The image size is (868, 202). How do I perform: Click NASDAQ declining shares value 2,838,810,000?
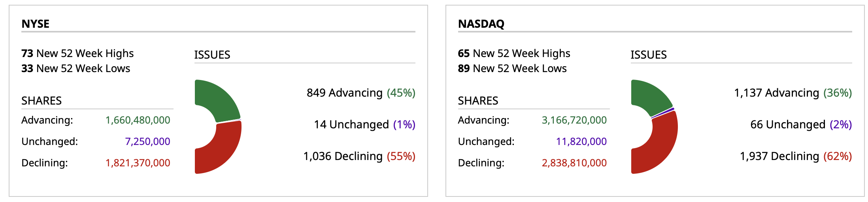click(x=574, y=163)
